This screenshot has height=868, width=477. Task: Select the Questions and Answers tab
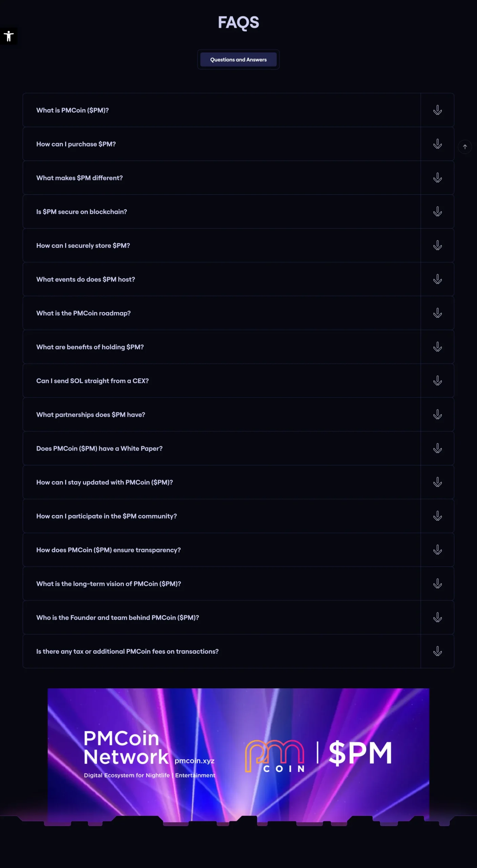[238, 60]
